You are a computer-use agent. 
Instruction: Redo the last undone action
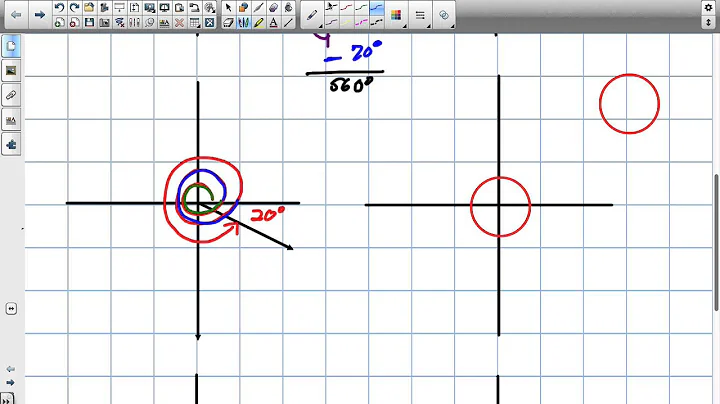pyautogui.click(x=74, y=7)
